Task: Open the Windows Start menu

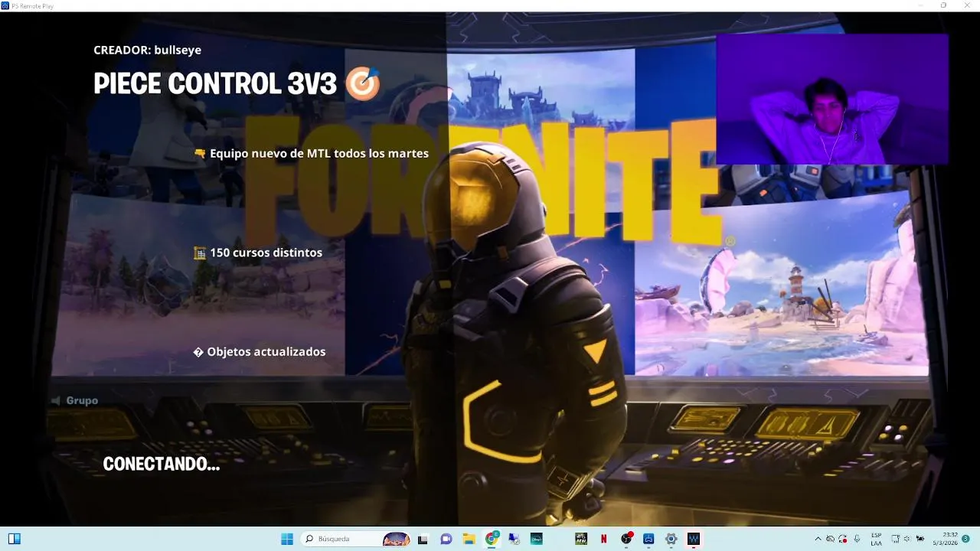Action: tap(287, 539)
